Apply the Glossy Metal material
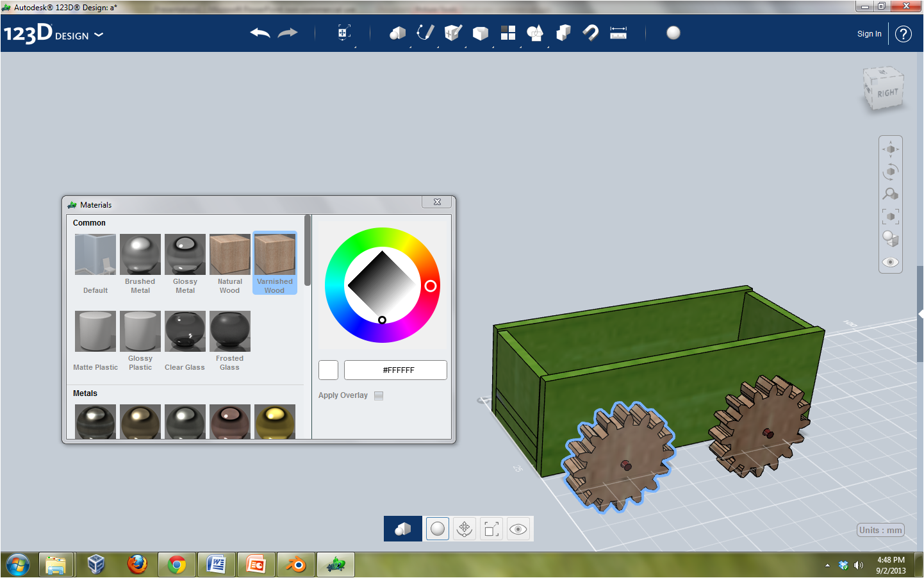Viewport: 924px width, 578px height. coord(185,264)
